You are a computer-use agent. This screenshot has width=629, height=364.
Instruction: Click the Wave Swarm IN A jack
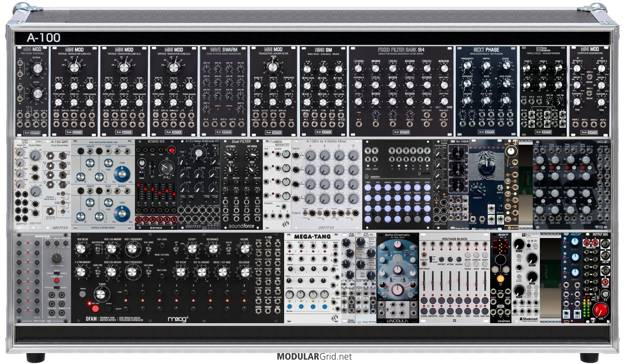[x=206, y=124]
